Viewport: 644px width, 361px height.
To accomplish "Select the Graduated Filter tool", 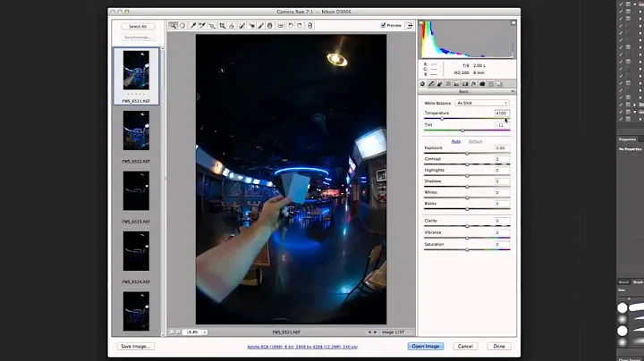I will (270, 25).
